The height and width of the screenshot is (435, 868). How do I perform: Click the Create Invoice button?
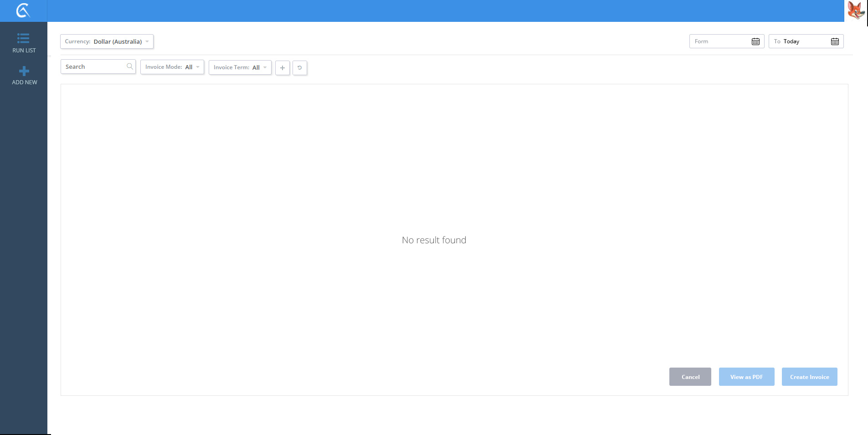click(809, 377)
